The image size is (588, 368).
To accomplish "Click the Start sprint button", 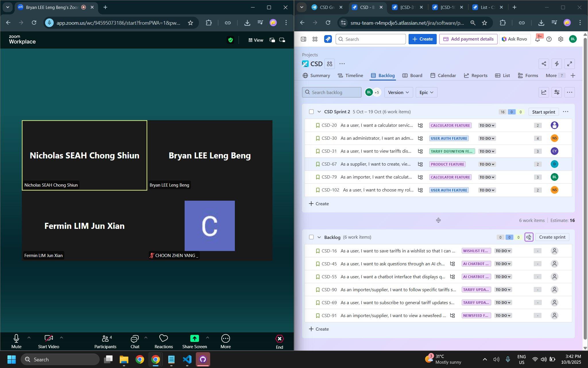I will (x=543, y=112).
